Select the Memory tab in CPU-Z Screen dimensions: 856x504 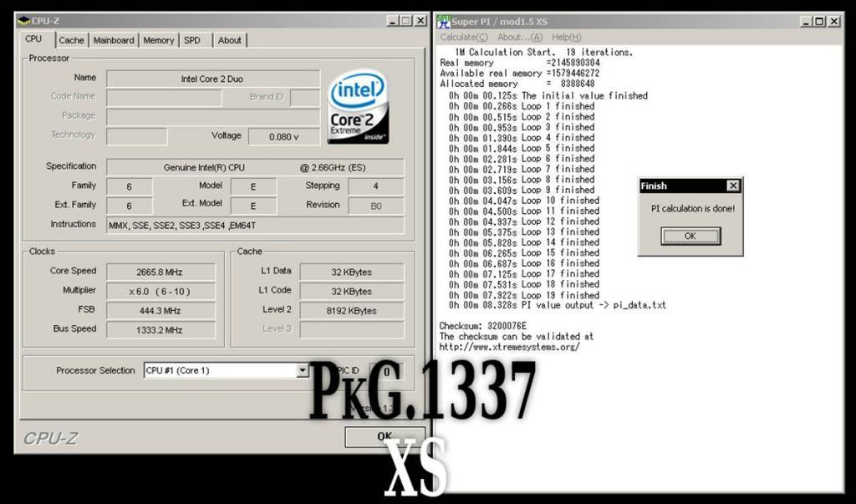click(158, 40)
